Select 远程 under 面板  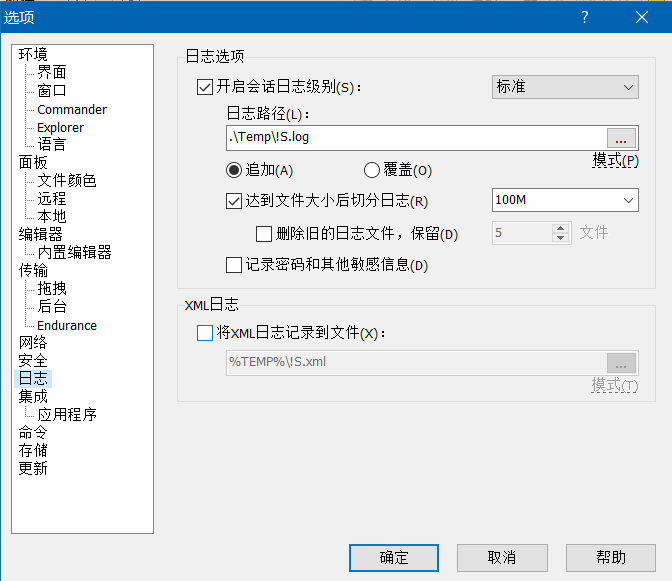click(52, 199)
